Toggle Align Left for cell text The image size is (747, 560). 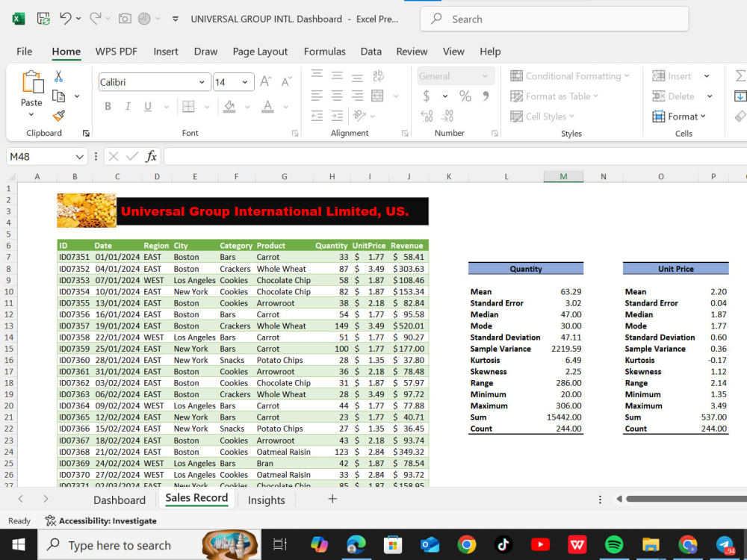pyautogui.click(x=317, y=96)
